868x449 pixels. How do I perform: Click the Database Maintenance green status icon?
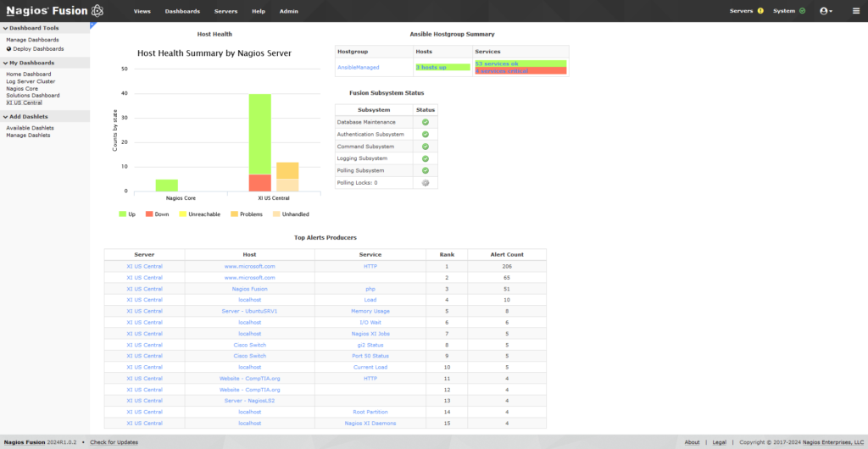426,122
